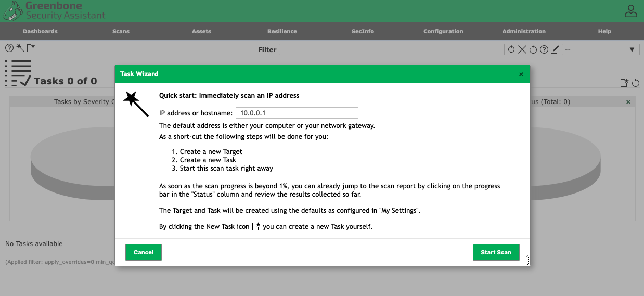Open the Scans menu

[121, 31]
